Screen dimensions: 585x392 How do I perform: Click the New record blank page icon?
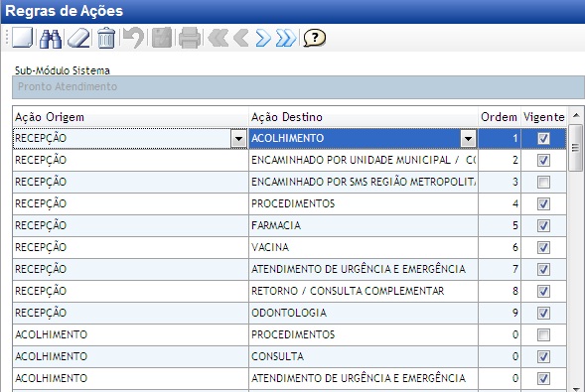23,38
